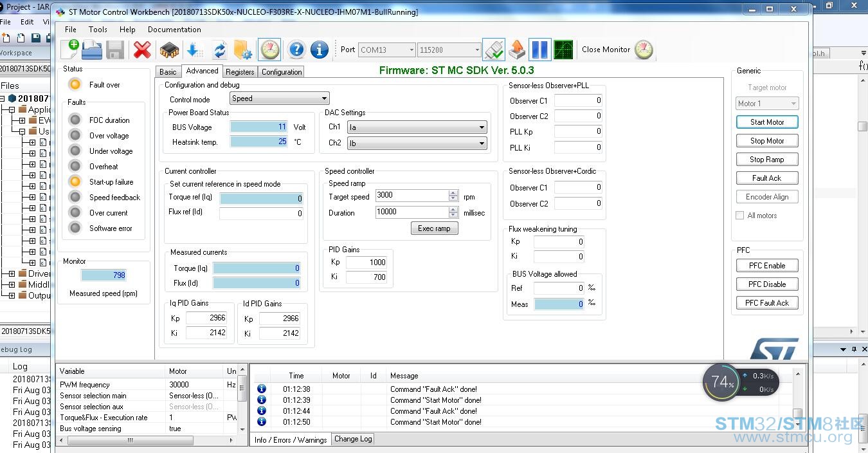
Task: Click the chip pin-assignment toolbar icon
Action: 169,50
